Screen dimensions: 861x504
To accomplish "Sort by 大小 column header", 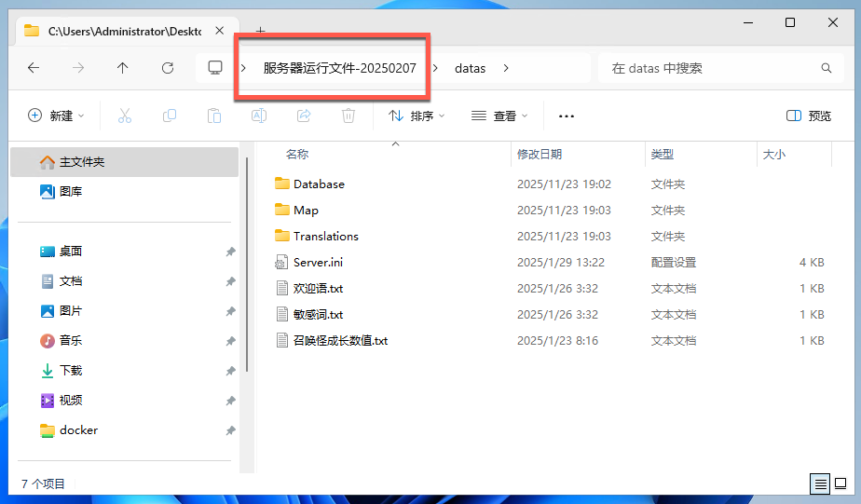I will point(773,155).
